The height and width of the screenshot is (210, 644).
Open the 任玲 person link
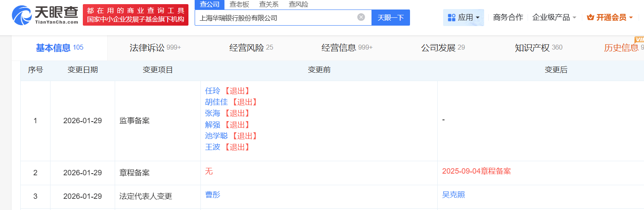tap(213, 91)
